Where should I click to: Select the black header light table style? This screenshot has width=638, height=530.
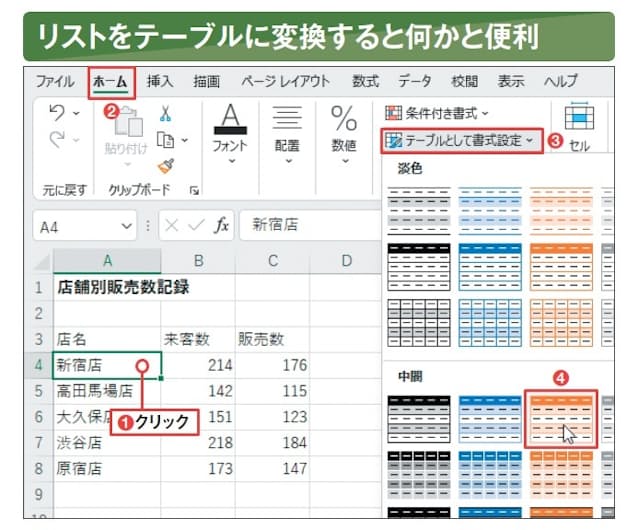click(419, 267)
